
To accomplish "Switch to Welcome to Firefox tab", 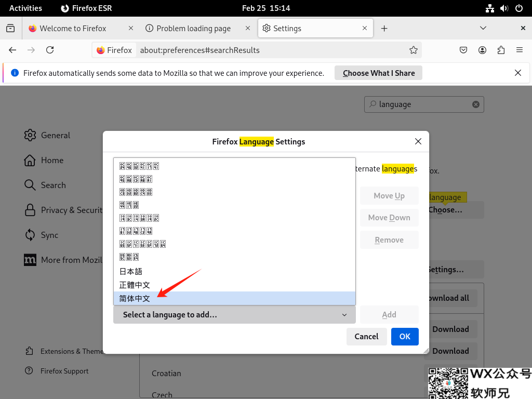I will (82, 28).
